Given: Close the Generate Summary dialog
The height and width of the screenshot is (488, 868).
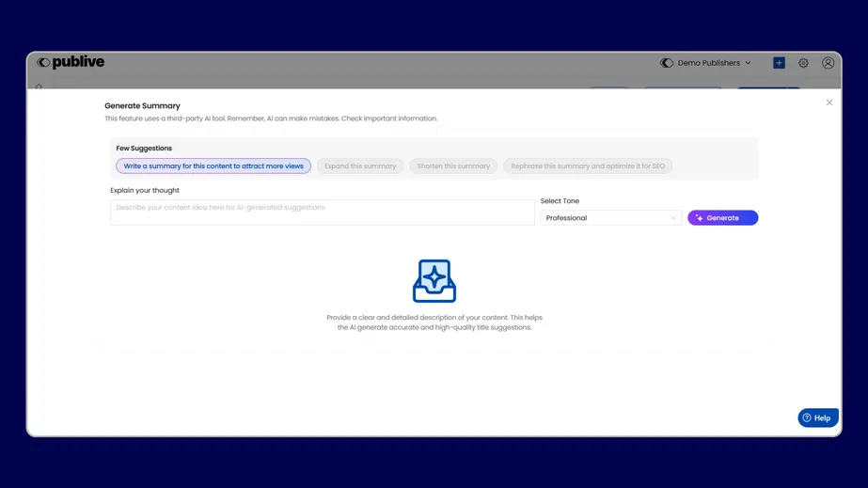Looking at the screenshot, I should [829, 102].
